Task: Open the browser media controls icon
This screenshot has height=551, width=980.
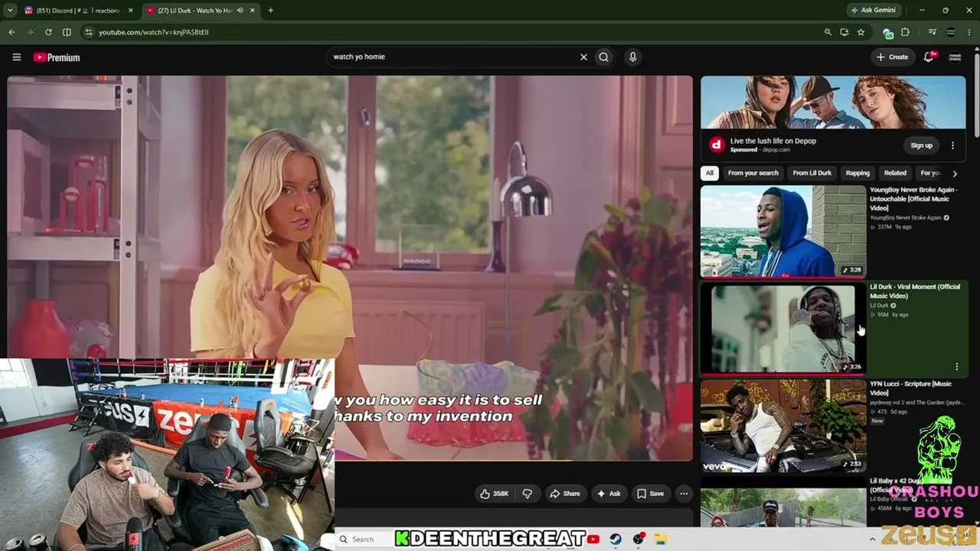Action: [932, 32]
